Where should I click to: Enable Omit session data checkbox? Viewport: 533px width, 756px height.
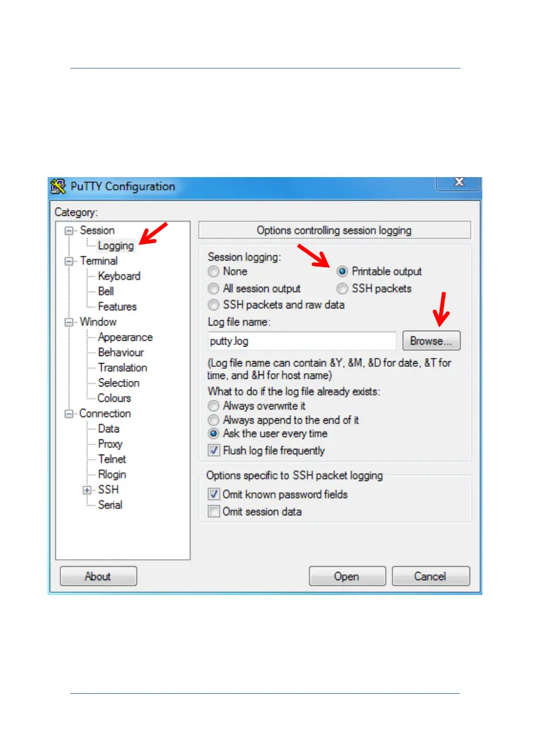tap(213, 511)
